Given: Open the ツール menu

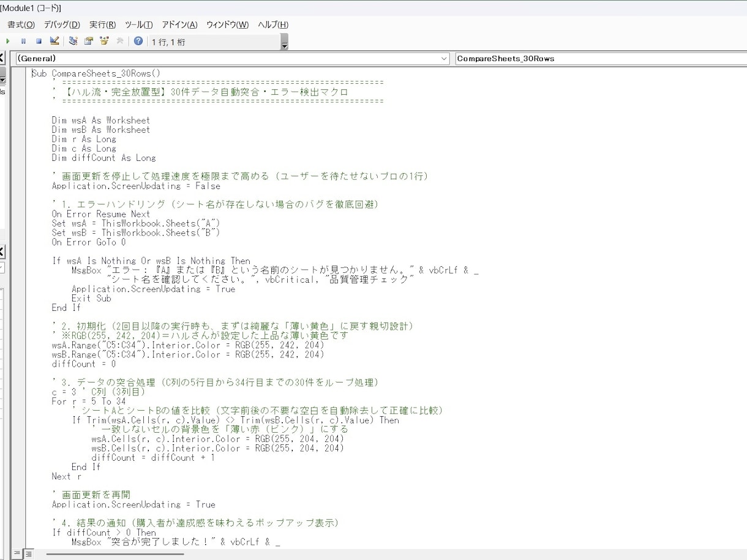Looking at the screenshot, I should coord(139,24).
